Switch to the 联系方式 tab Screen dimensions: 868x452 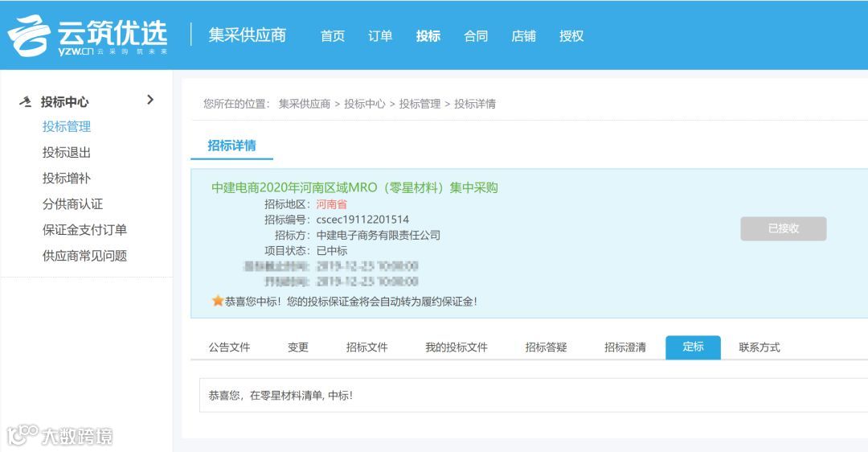click(759, 347)
